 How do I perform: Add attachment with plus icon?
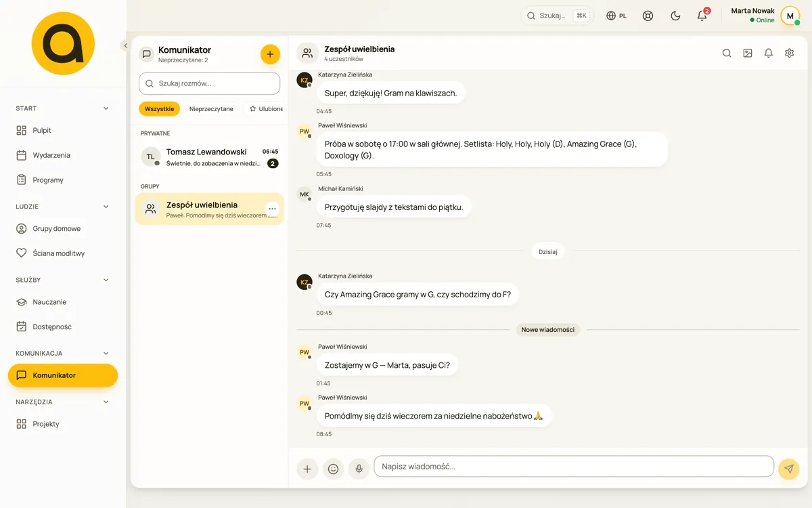tap(307, 468)
